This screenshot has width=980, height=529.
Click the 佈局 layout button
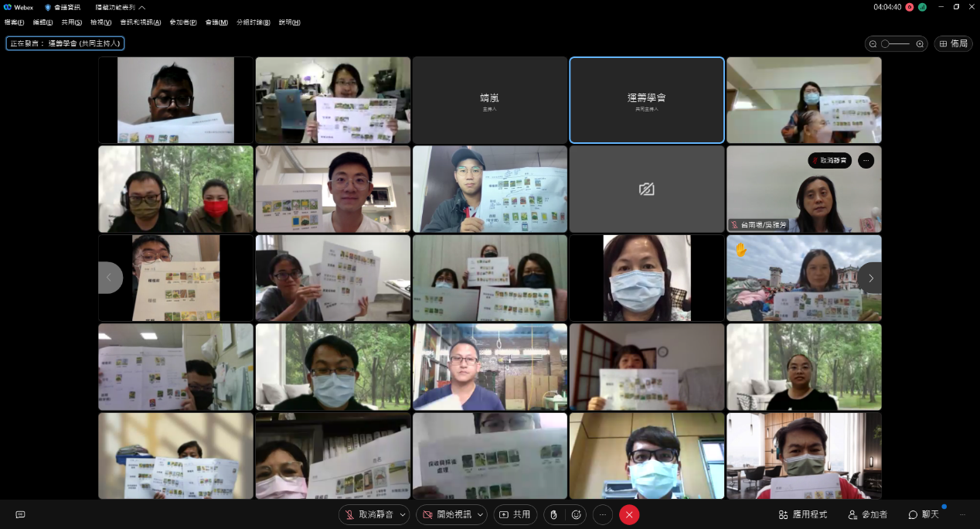click(x=953, y=44)
